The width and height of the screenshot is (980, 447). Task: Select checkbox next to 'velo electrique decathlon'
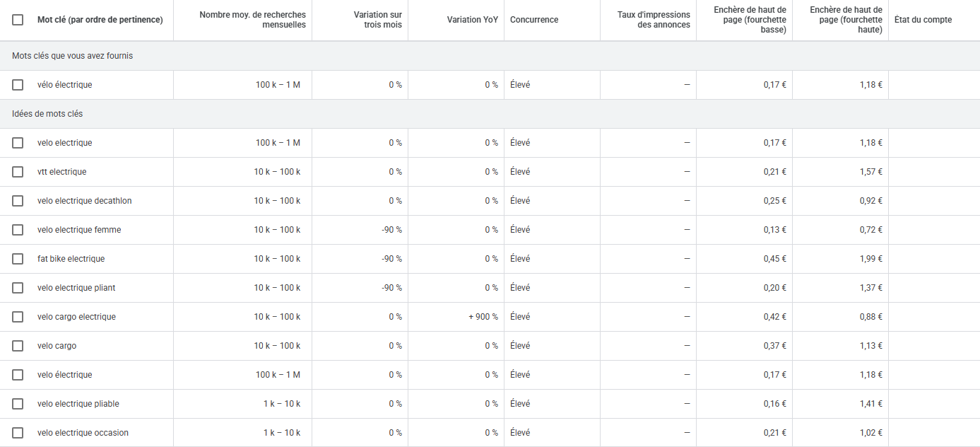[x=18, y=201]
